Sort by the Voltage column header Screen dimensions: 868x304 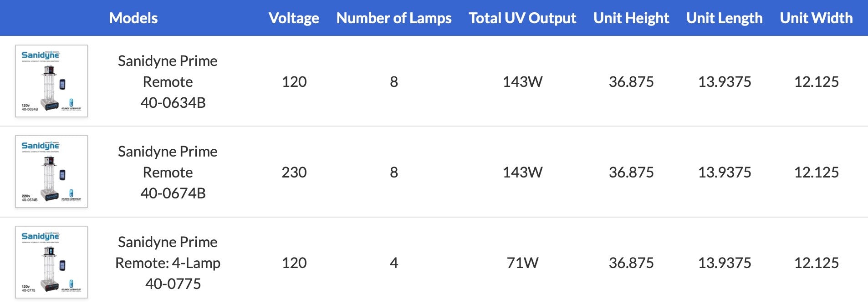click(294, 18)
